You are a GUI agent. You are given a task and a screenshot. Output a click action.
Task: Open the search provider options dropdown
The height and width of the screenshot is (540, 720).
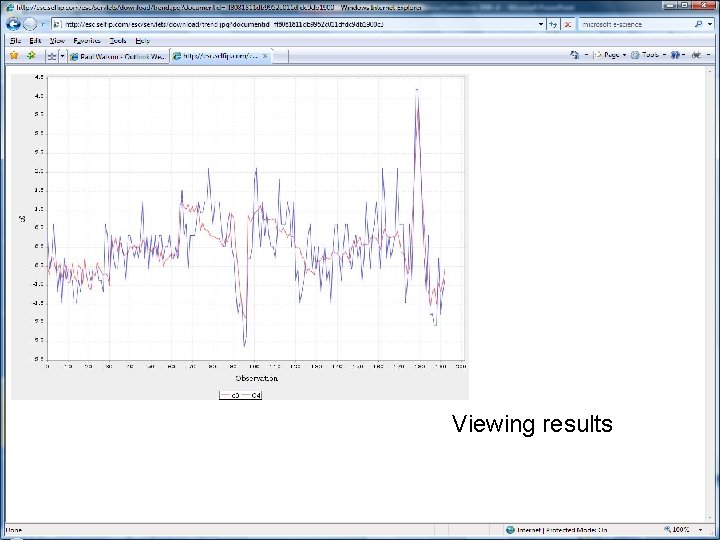[x=710, y=24]
